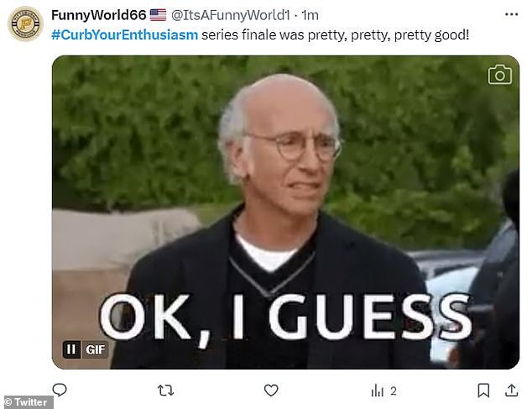Open the reply comment icon
532x409 pixels.
tap(60, 390)
